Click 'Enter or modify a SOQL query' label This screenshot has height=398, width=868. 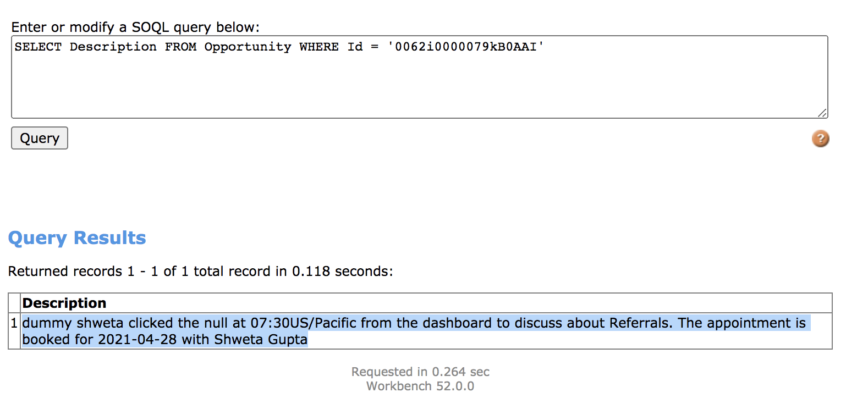click(x=135, y=27)
